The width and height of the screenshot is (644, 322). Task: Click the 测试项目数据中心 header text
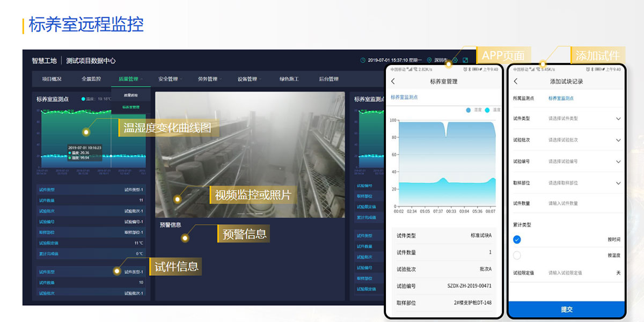click(91, 61)
